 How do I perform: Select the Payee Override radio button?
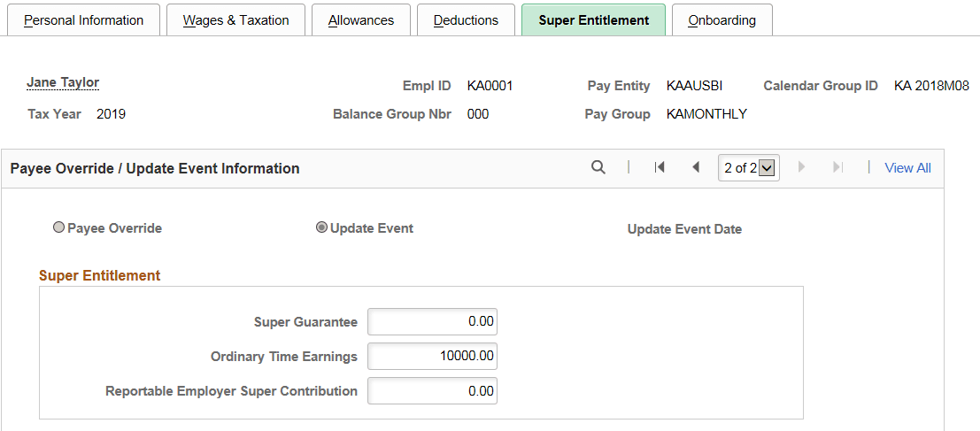click(58, 228)
